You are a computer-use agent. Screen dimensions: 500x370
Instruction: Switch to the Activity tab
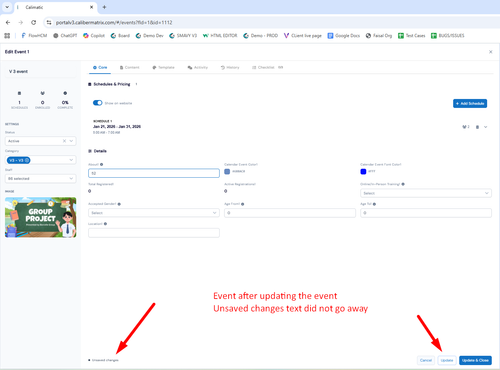click(198, 67)
